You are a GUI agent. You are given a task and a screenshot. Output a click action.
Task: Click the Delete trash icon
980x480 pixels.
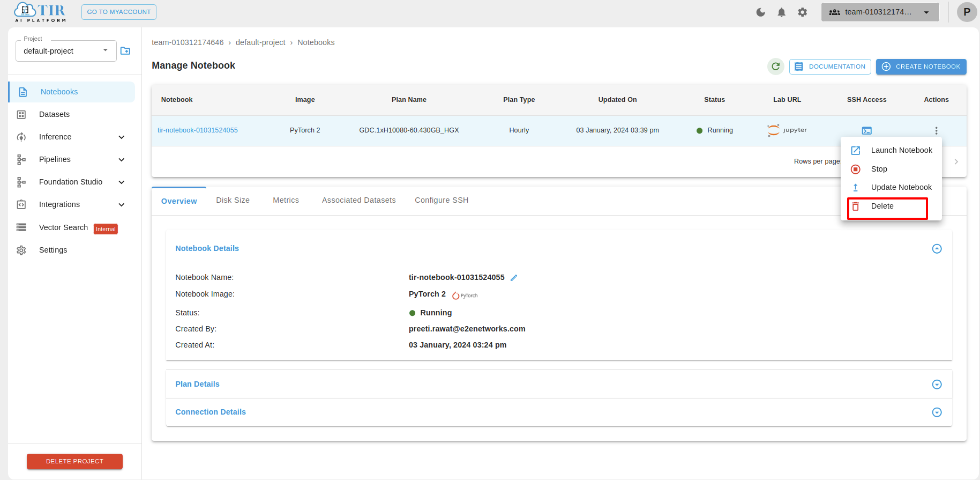coord(856,206)
